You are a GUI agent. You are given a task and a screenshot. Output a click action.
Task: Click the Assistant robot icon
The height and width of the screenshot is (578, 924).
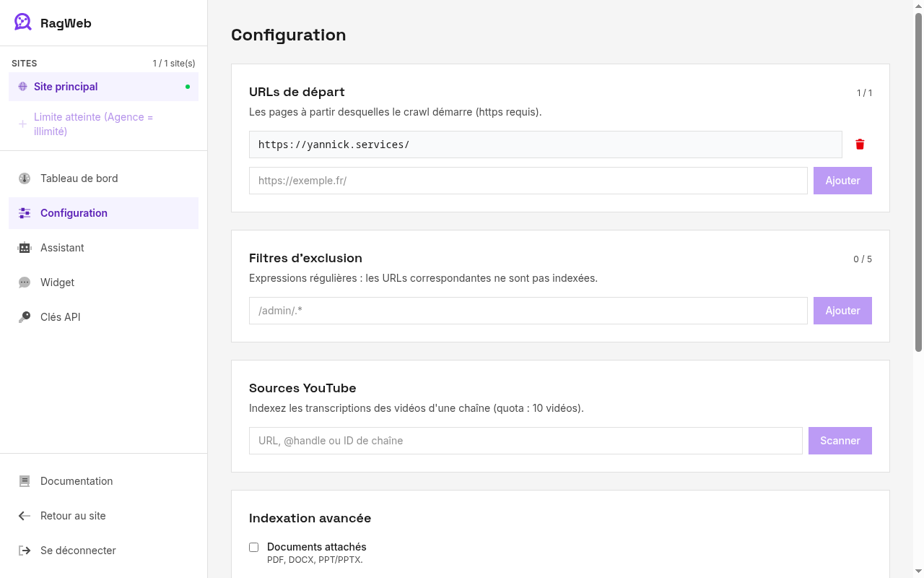[x=25, y=248]
